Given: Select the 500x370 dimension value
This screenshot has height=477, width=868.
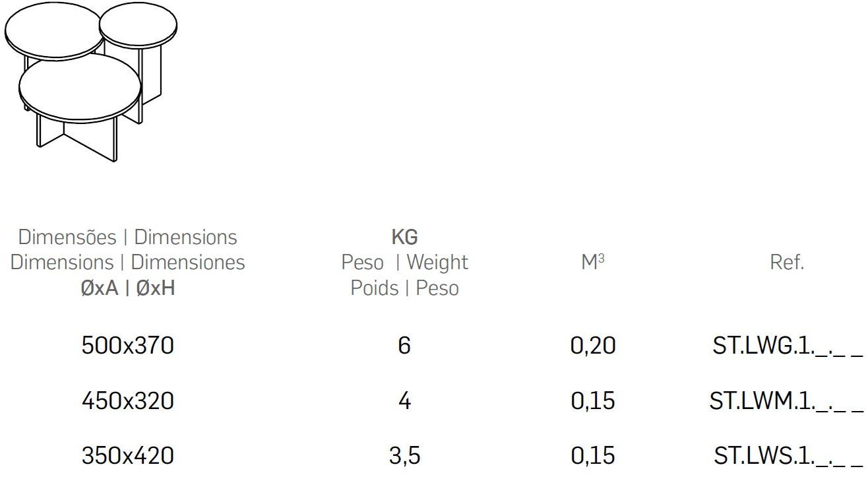Looking at the screenshot, I should pyautogui.click(x=127, y=346).
